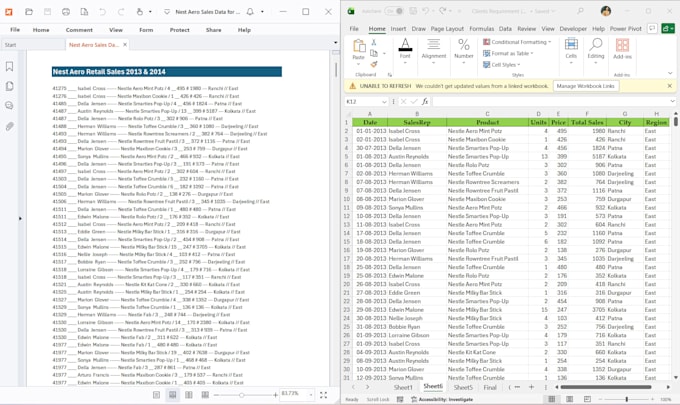Open the Protect menu in PDF reader
The height and width of the screenshot is (405, 680).
pos(180,30)
